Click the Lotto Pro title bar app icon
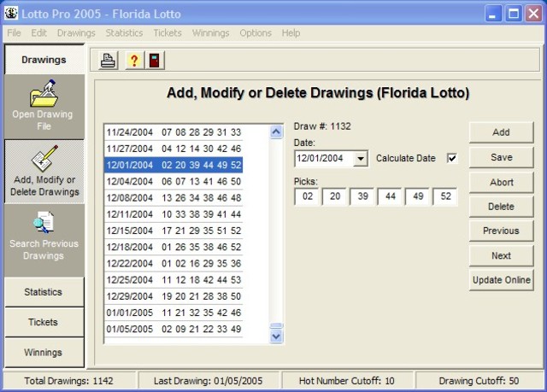 coord(11,14)
